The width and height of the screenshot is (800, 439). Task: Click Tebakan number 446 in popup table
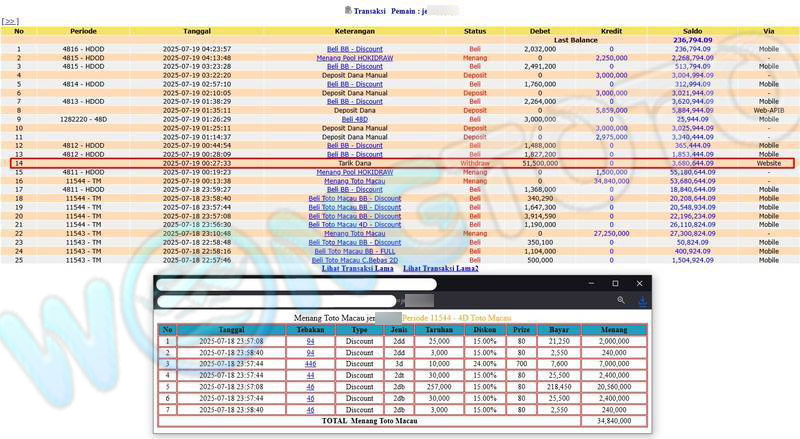point(311,364)
